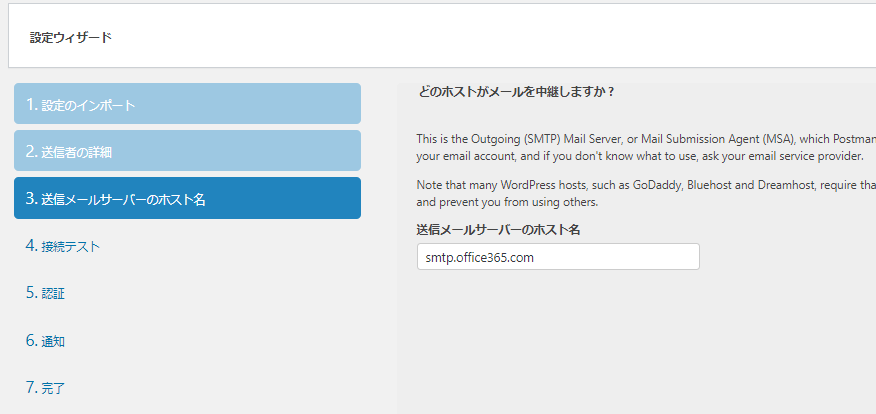Click the 設定ウィザード header title
Screen dimensions: 876x414
[71, 38]
